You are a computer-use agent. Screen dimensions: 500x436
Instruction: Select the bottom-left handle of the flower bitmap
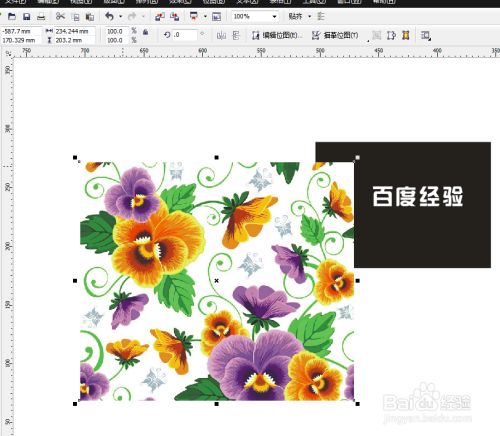pos(75,404)
